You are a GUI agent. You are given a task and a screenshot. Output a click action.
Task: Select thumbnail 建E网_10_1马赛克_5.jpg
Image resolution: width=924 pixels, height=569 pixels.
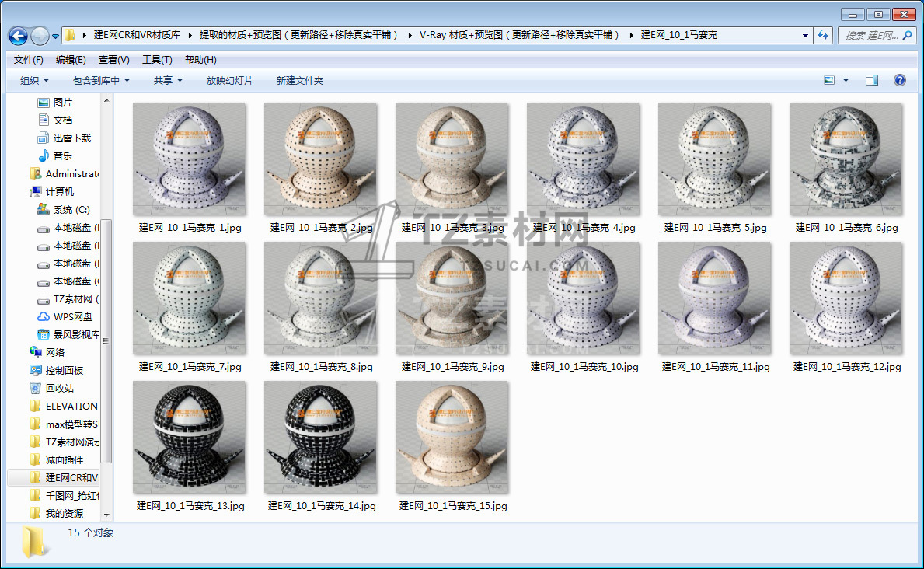[716, 159]
